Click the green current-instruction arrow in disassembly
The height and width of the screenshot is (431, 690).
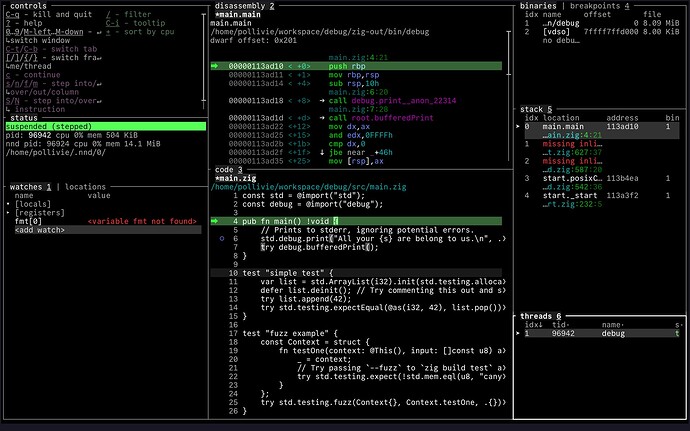(215, 66)
